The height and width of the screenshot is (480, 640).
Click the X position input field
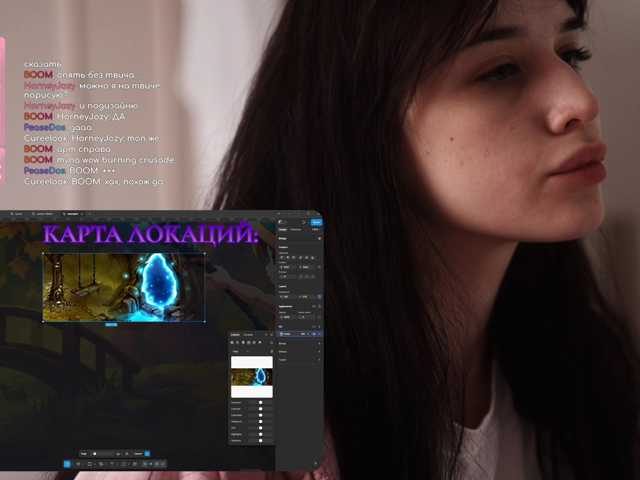click(x=287, y=267)
